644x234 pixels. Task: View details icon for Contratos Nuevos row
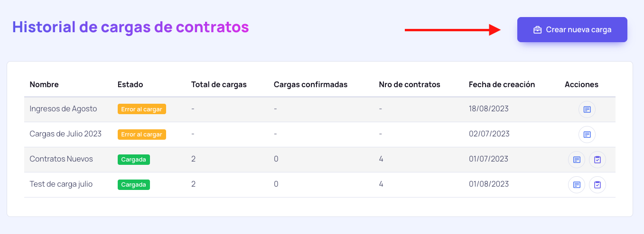click(577, 160)
